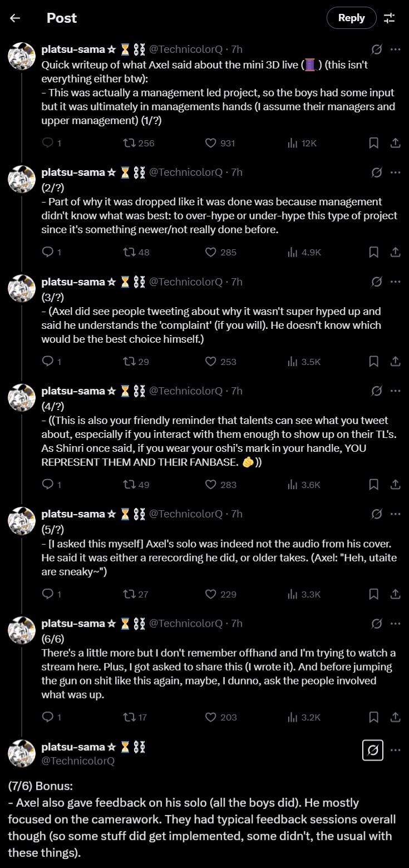Share the (3/?) post

pos(395,362)
